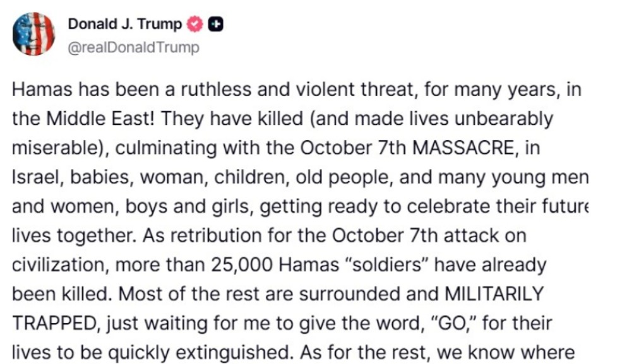Click the black plus badge icon
The height and width of the screenshot is (364, 627).
pyautogui.click(x=215, y=25)
